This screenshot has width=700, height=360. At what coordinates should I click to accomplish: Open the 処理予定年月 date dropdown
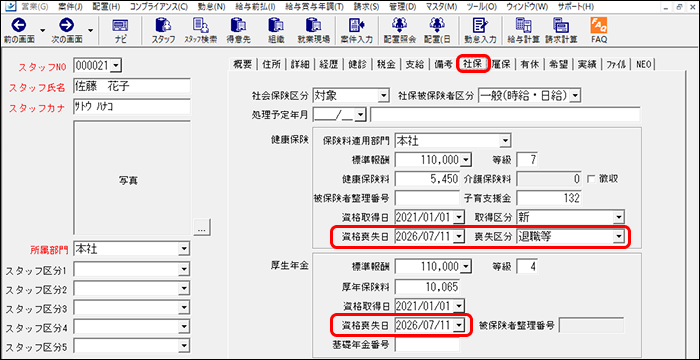pyautogui.click(x=360, y=115)
